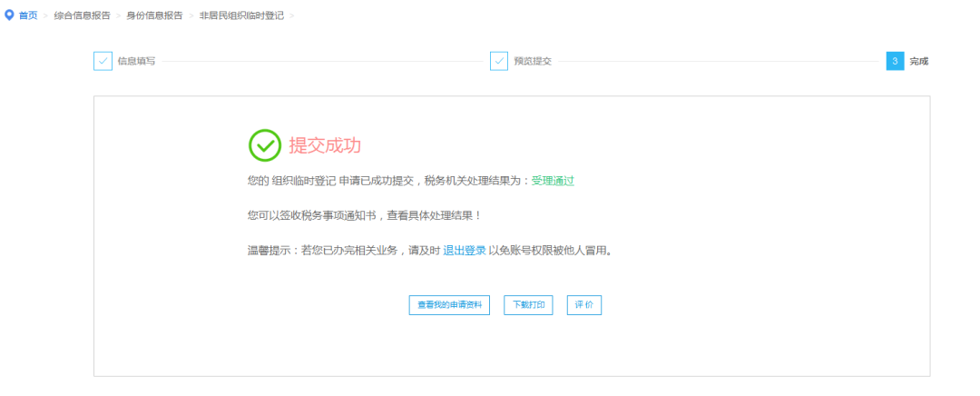Select the 信息填写 step label
This screenshot has height=396, width=980.
point(136,61)
